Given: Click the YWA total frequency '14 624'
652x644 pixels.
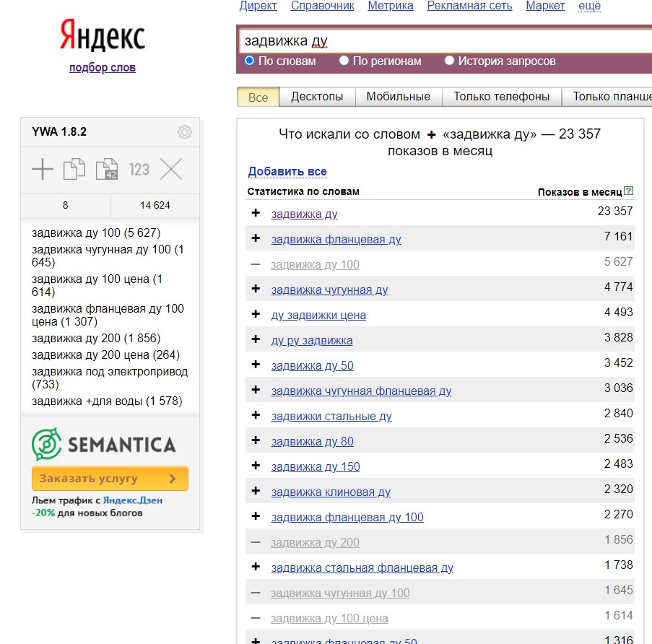Looking at the screenshot, I should tap(155, 205).
